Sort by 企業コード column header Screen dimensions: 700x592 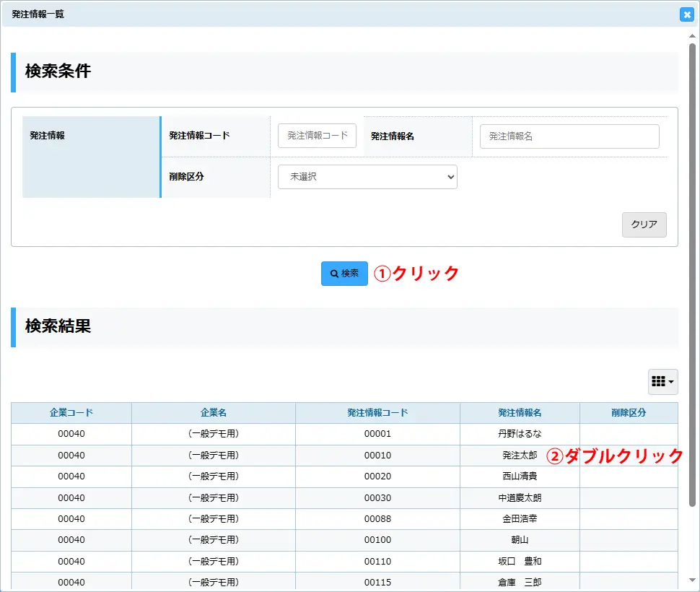coord(71,413)
